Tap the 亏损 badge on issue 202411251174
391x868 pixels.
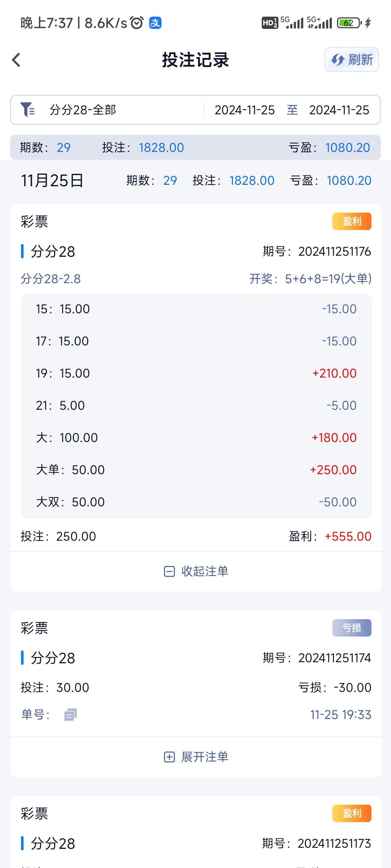click(x=352, y=628)
